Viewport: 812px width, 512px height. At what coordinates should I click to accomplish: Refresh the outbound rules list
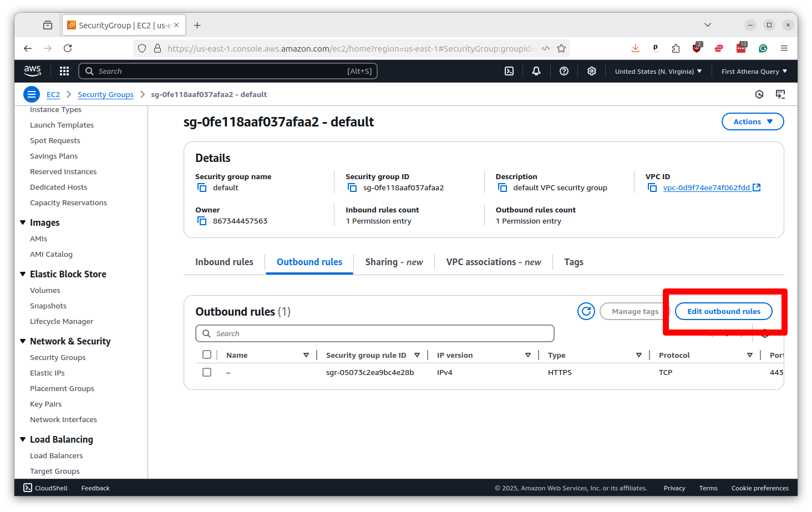tap(586, 311)
